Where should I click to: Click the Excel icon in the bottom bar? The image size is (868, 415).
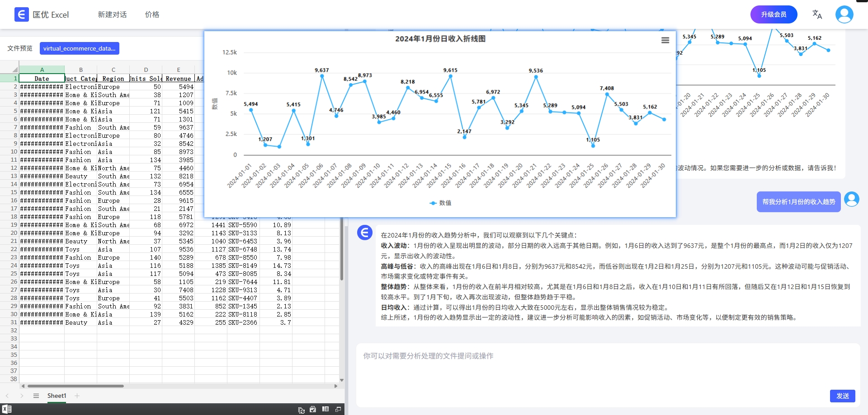7,409
